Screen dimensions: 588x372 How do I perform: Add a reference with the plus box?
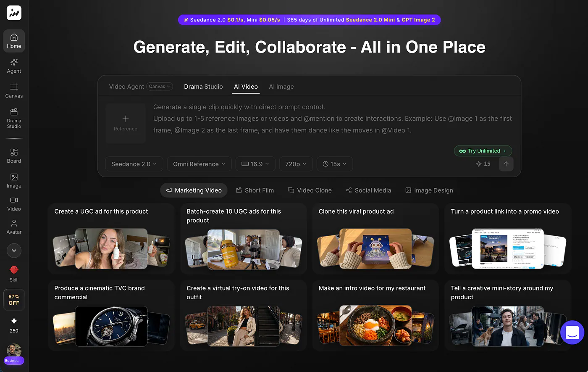pos(126,123)
